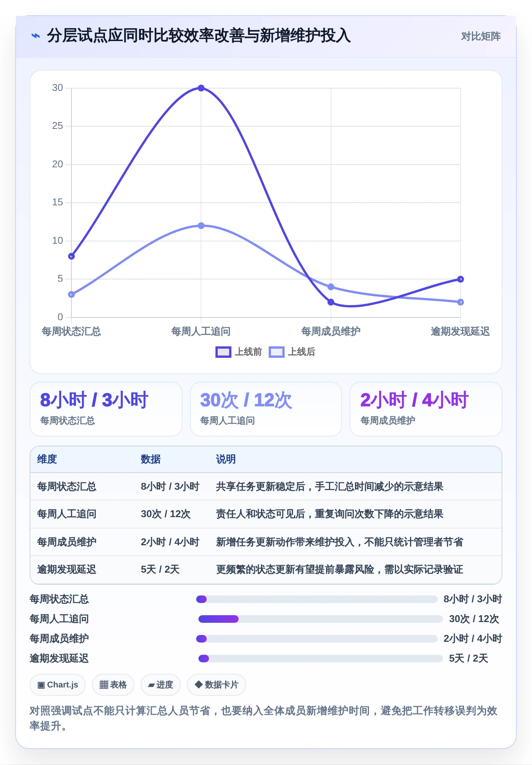This screenshot has width=532, height=765.
Task: Select the 每周状态汇总 table row name
Action: point(67,487)
